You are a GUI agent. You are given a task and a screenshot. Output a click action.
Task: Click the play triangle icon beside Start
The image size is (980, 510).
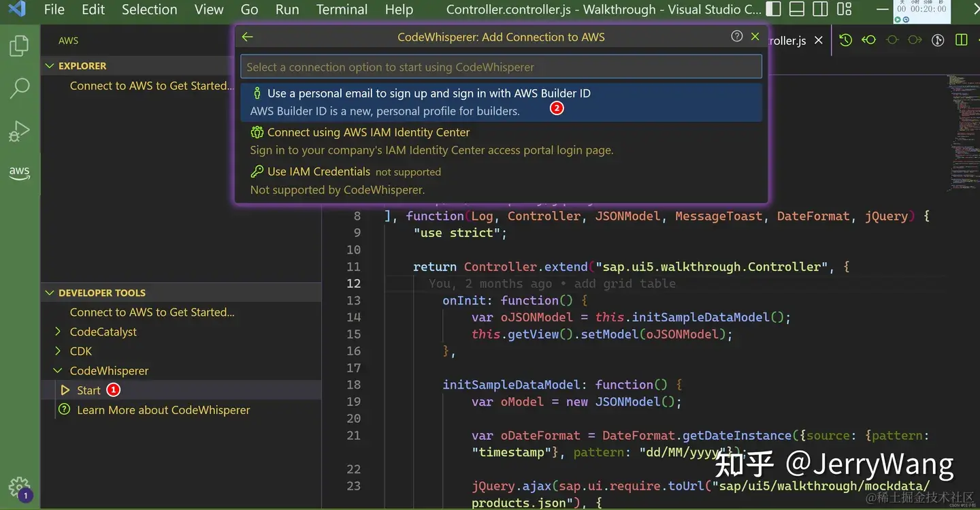tap(65, 390)
